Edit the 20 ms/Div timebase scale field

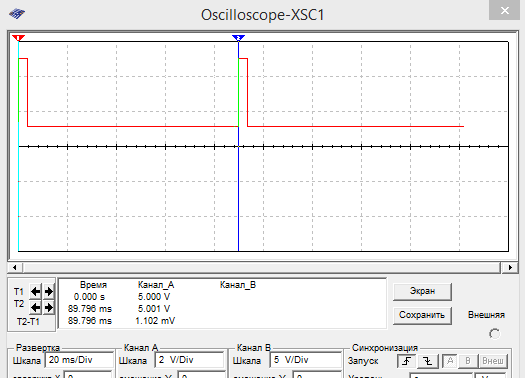(x=79, y=360)
